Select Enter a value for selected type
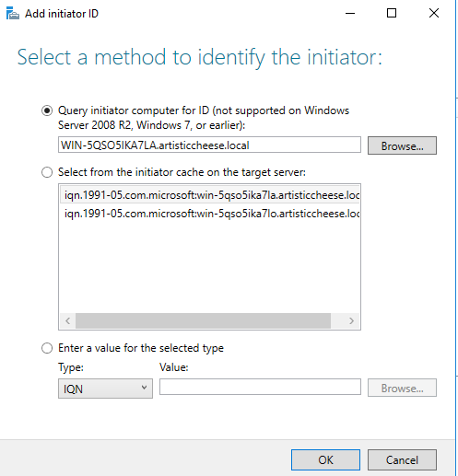This screenshot has width=458, height=476. click(x=47, y=348)
